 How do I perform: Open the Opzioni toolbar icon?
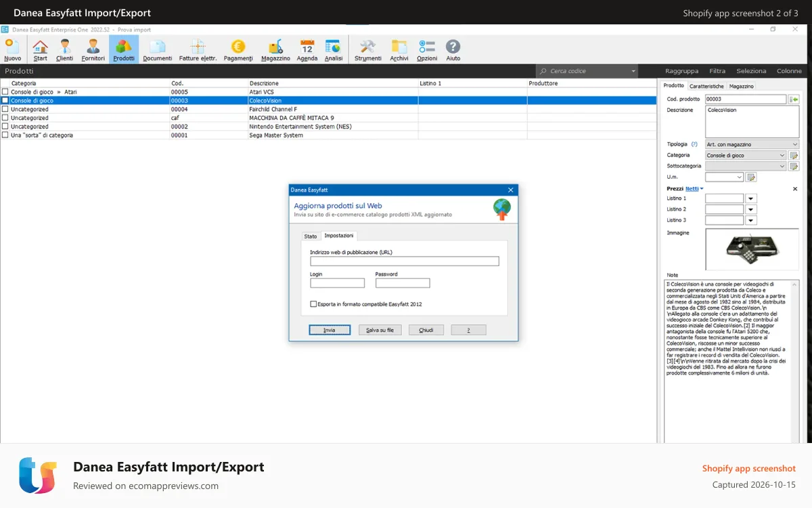point(427,50)
